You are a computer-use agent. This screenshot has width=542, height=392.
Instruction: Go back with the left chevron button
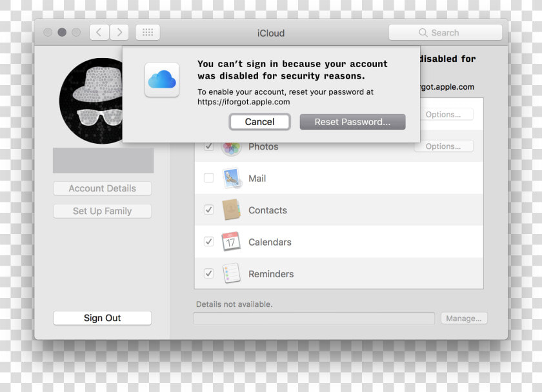pos(99,32)
